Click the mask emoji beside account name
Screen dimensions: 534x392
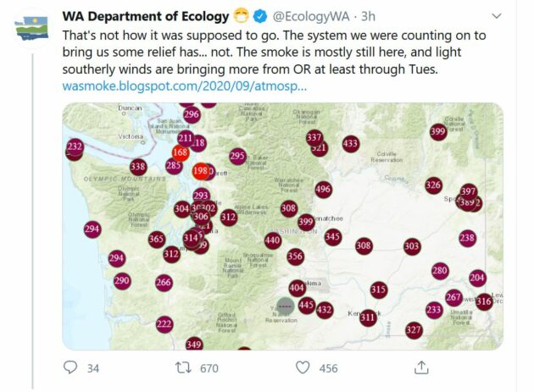pos(241,16)
